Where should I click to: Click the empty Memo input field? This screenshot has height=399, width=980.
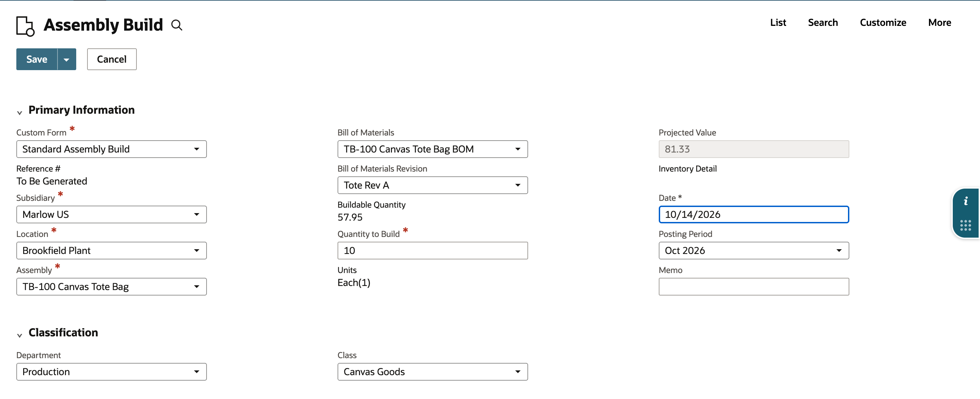(754, 287)
